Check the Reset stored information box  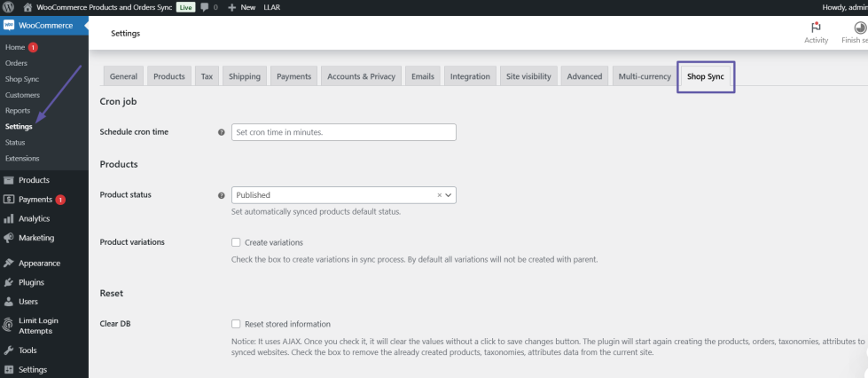[x=236, y=324]
